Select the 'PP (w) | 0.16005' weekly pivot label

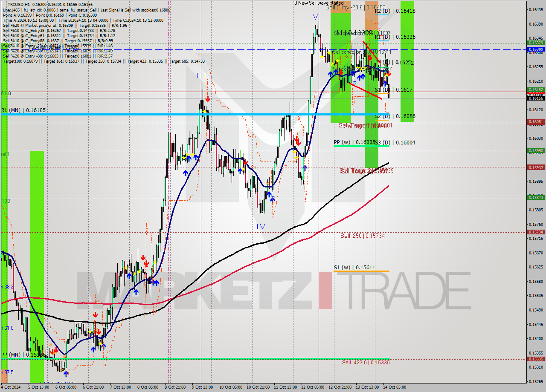(354, 142)
